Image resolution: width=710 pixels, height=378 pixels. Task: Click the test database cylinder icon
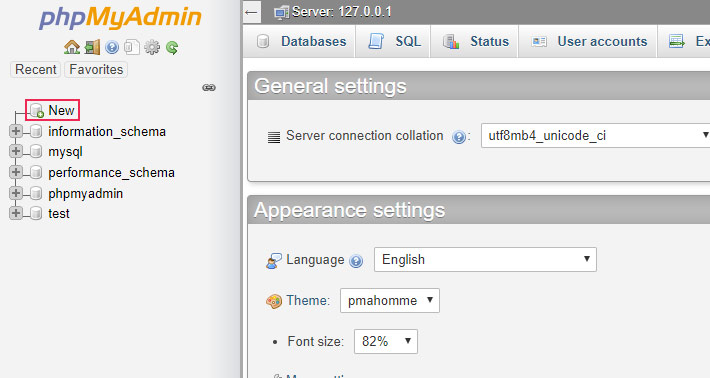click(x=36, y=213)
